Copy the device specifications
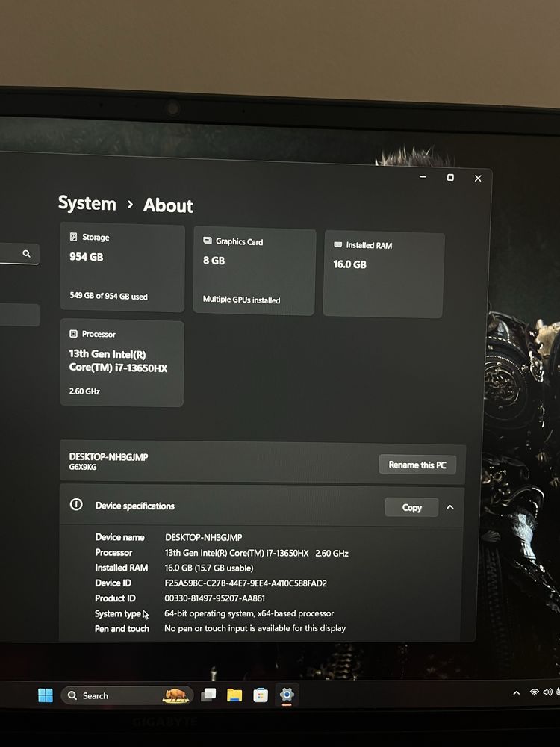 point(411,507)
